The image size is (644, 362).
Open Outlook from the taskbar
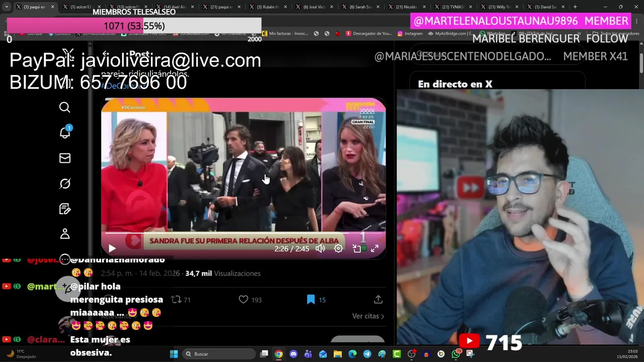click(x=323, y=354)
